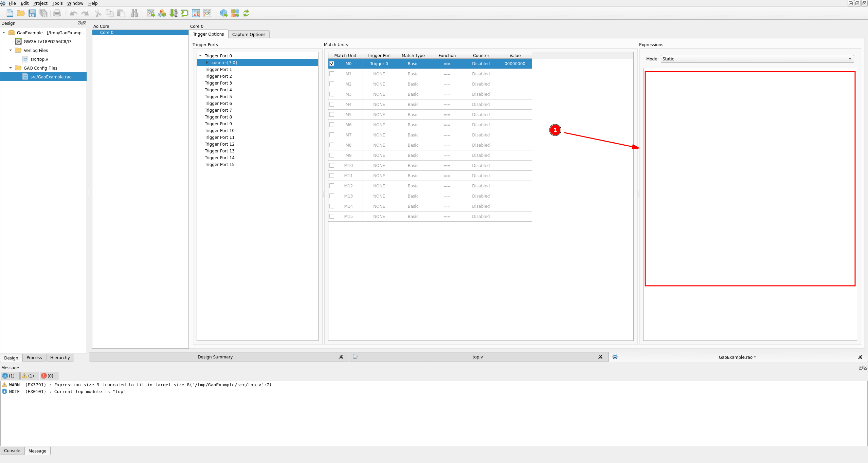Click the binoculars Find icon

pos(134,13)
